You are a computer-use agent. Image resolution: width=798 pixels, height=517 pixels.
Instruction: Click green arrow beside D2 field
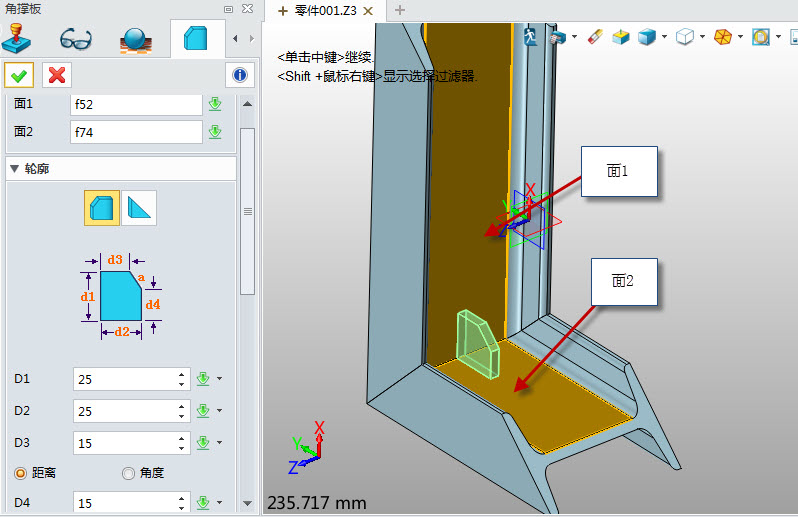point(203,411)
